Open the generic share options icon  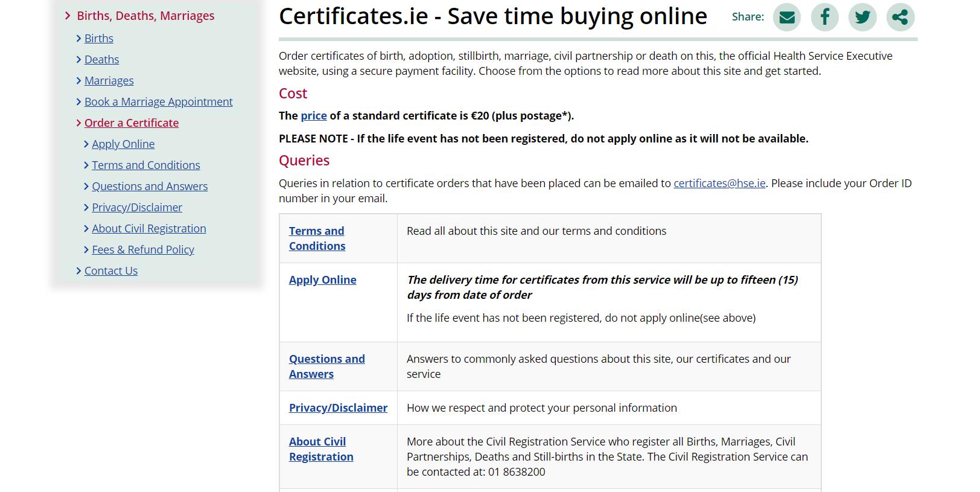tap(900, 17)
